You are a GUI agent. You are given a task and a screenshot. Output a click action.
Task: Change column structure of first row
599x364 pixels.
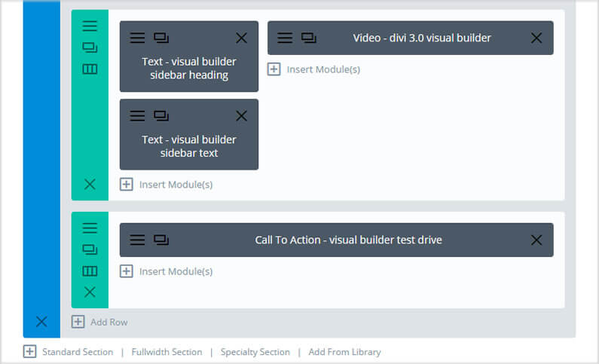pos(90,69)
